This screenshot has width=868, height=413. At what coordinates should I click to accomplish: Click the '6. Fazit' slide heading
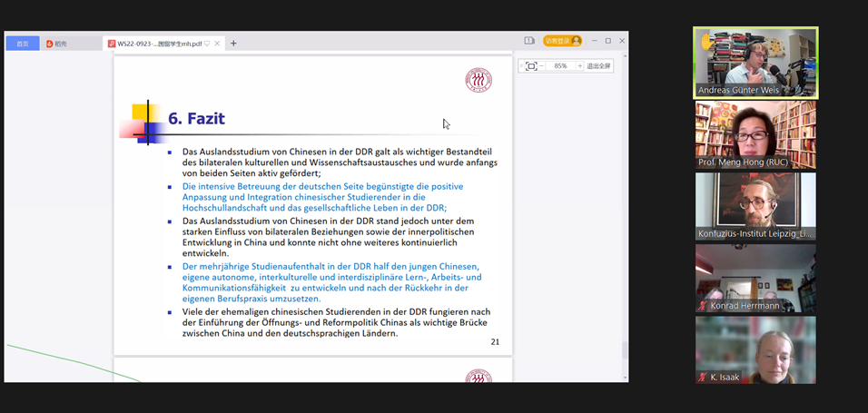click(196, 119)
